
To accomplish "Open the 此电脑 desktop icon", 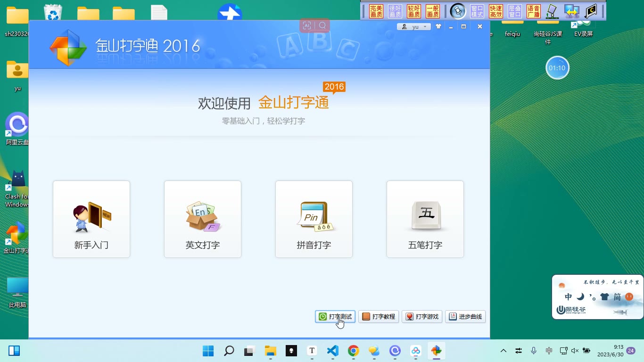I will point(17,292).
